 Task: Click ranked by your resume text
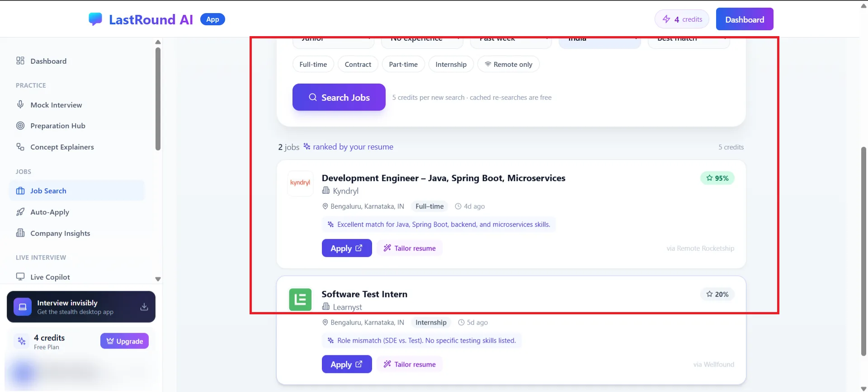coord(353,147)
